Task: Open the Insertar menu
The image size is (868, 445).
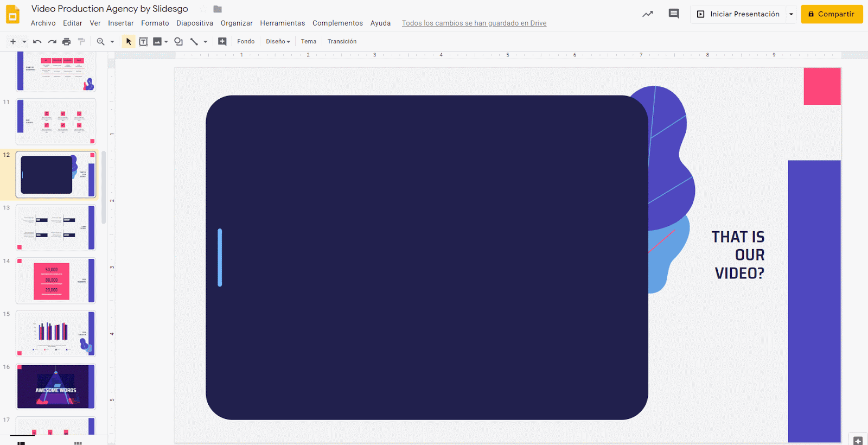Action: click(121, 23)
